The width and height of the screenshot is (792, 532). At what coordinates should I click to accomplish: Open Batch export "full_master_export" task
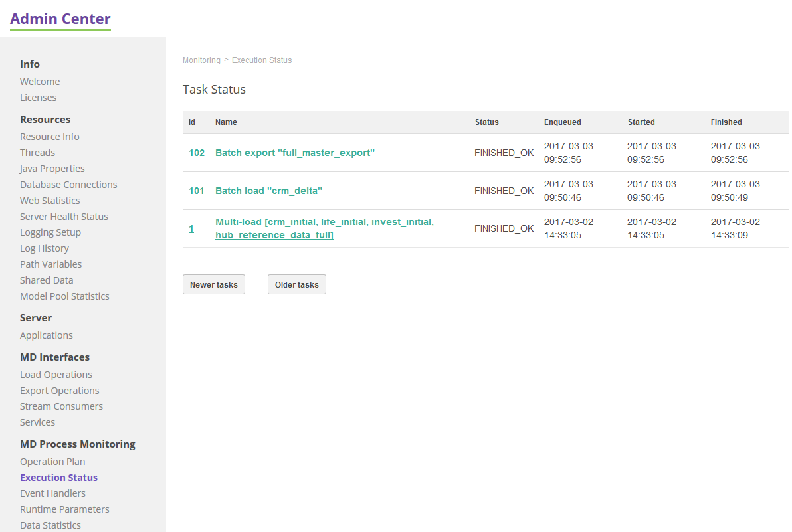pos(294,153)
